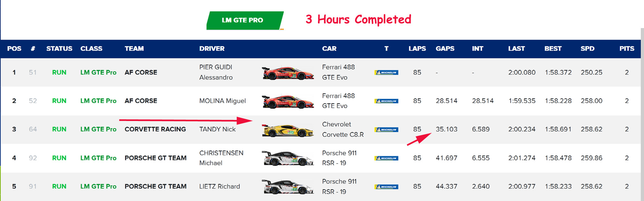644x201 pixels.
Task: Select the LM GTE PRO class tab
Action: point(244,20)
